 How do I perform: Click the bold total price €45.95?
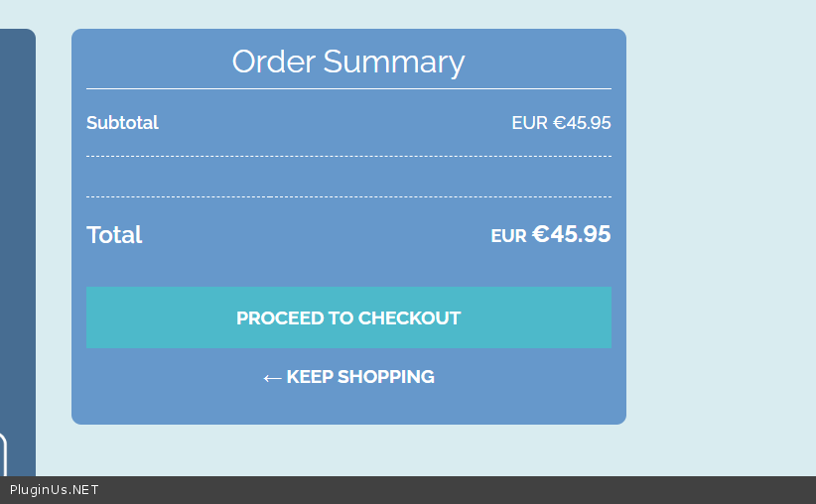pyautogui.click(x=571, y=234)
